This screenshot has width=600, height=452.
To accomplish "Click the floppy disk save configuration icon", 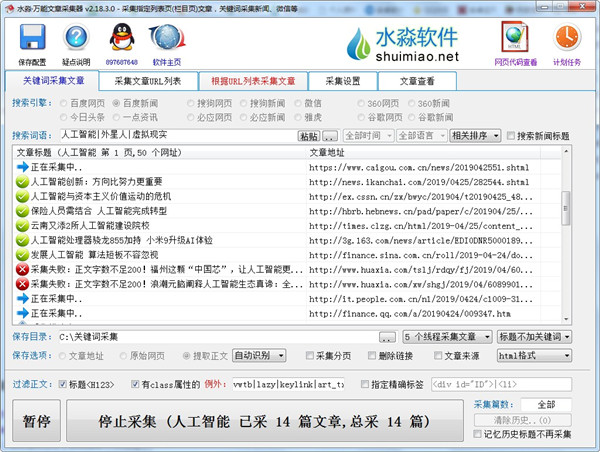I will pos(33,37).
